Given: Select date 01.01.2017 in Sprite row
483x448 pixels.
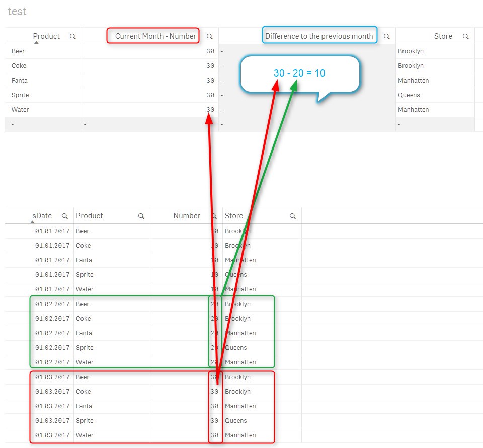Looking at the screenshot, I should tap(52, 274).
